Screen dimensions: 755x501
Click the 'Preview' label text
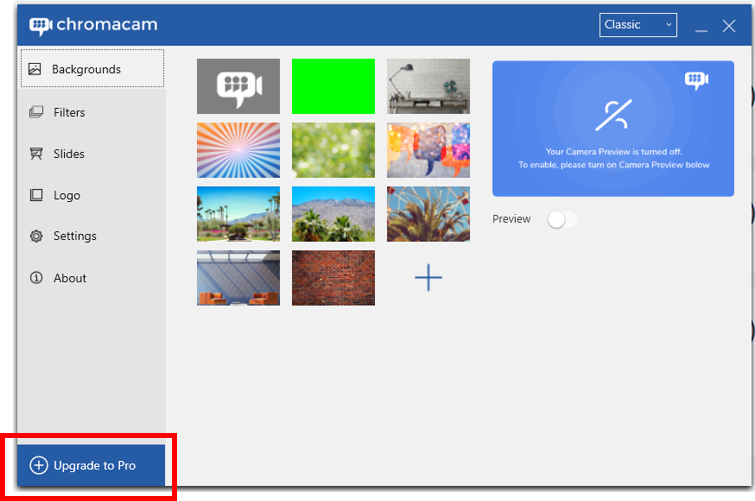pyautogui.click(x=511, y=219)
